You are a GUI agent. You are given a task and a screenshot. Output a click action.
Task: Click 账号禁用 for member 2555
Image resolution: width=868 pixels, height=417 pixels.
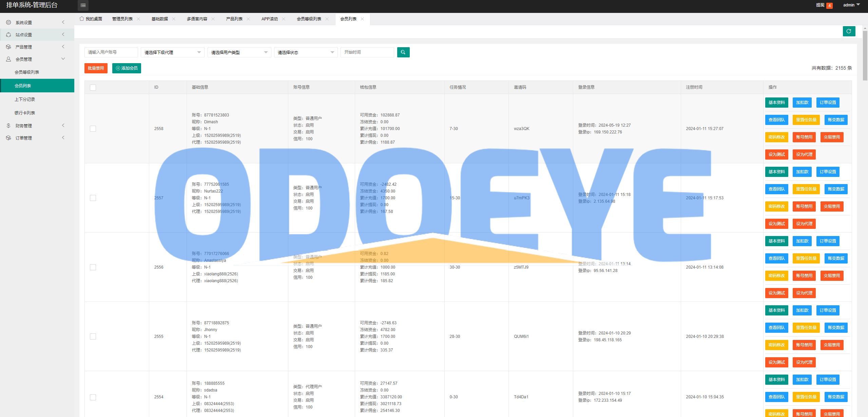[x=804, y=345]
